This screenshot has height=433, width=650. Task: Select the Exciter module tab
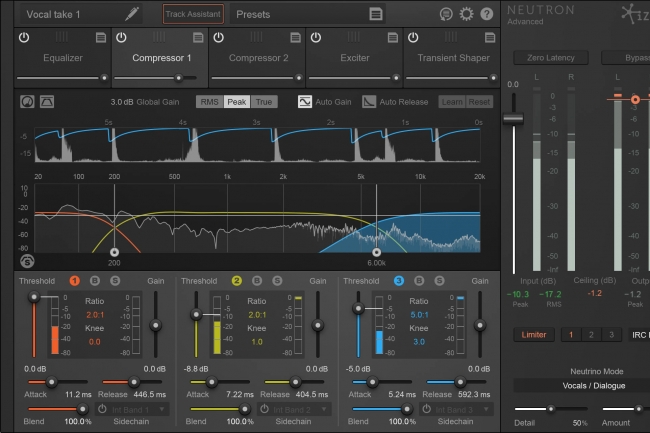tap(355, 58)
